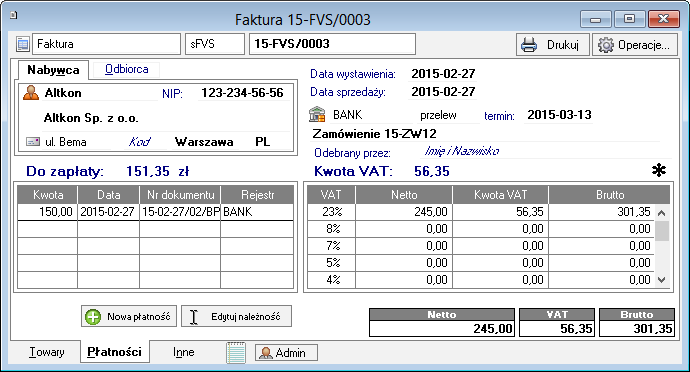This screenshot has width=690, height=372.
Task: Print the invoice with Drukuj
Action: (553, 45)
